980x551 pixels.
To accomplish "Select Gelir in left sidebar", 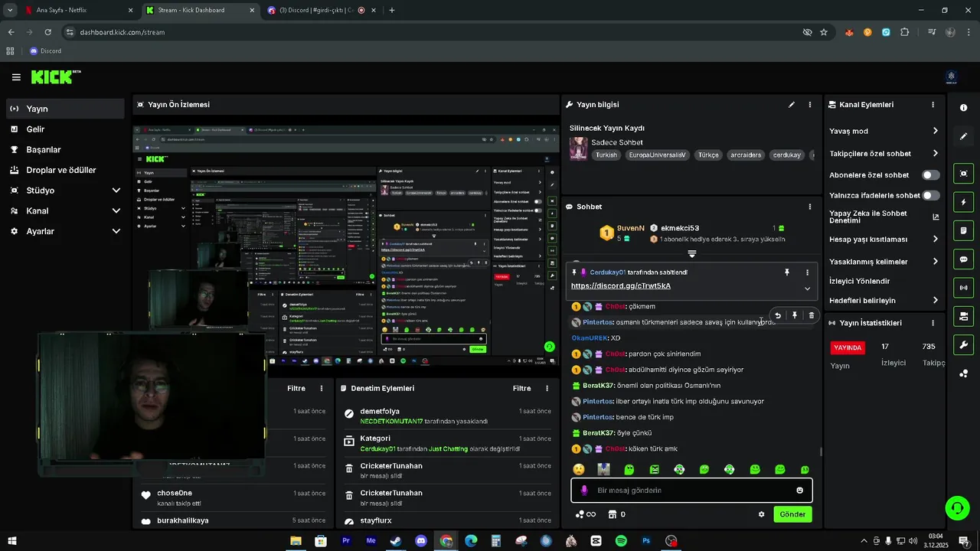I will 65,129.
